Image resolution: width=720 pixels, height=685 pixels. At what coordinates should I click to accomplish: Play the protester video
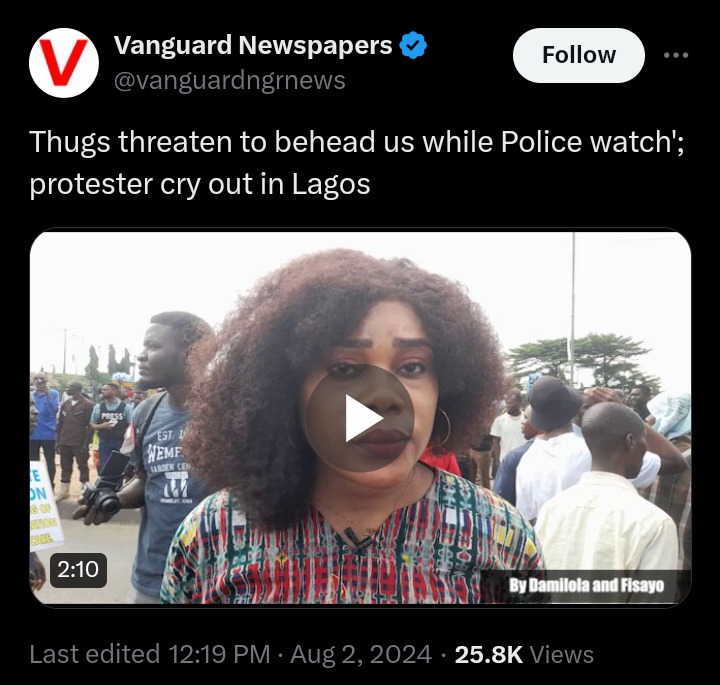(x=360, y=418)
